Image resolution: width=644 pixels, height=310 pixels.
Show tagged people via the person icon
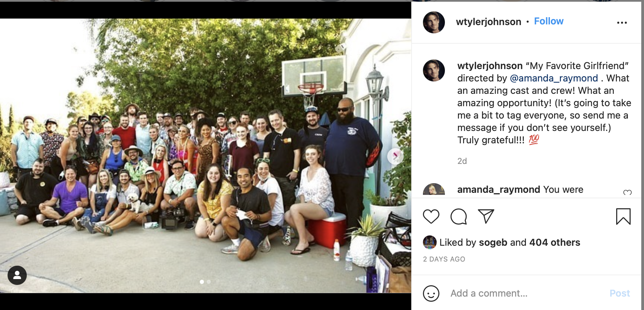point(17,275)
